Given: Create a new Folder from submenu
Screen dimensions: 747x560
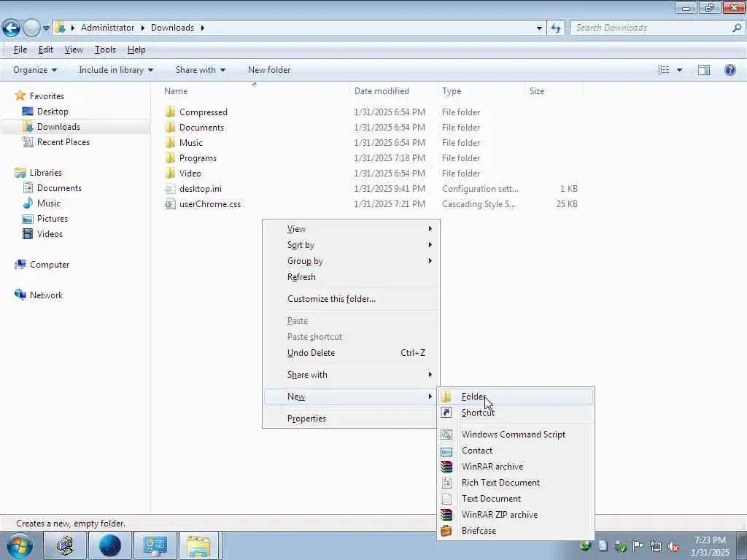Looking at the screenshot, I should (x=516, y=397).
